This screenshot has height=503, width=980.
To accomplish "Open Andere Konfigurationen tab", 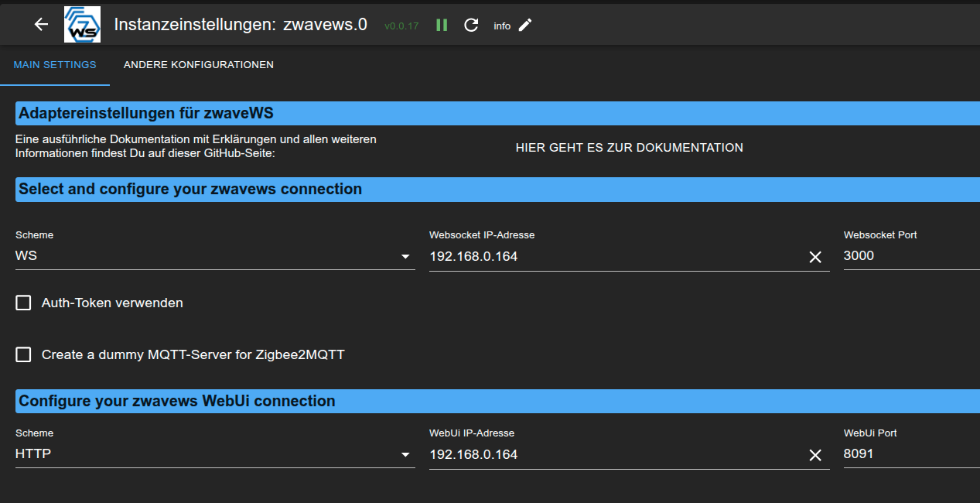I will 199,65.
